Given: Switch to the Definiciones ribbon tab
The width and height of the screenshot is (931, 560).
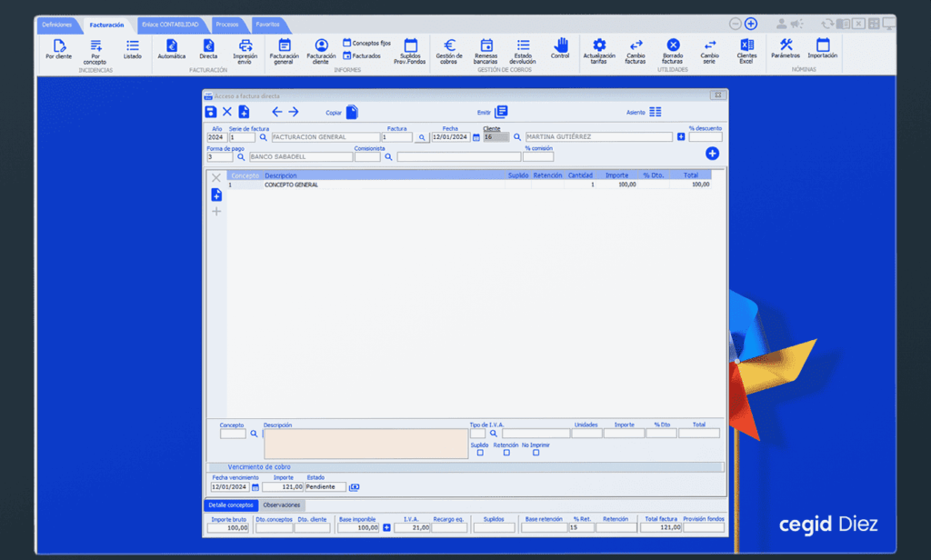Looking at the screenshot, I should (x=57, y=25).
